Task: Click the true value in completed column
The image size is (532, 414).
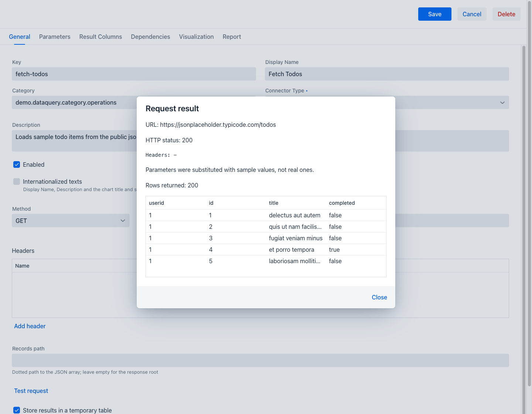Action: tap(334, 250)
